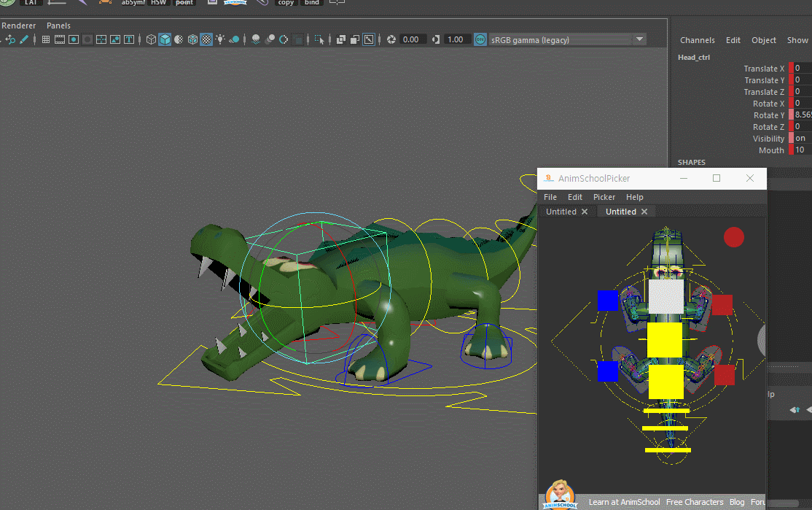Toggle the resolution gate icon
Screen dimensions: 812x510
(74, 39)
